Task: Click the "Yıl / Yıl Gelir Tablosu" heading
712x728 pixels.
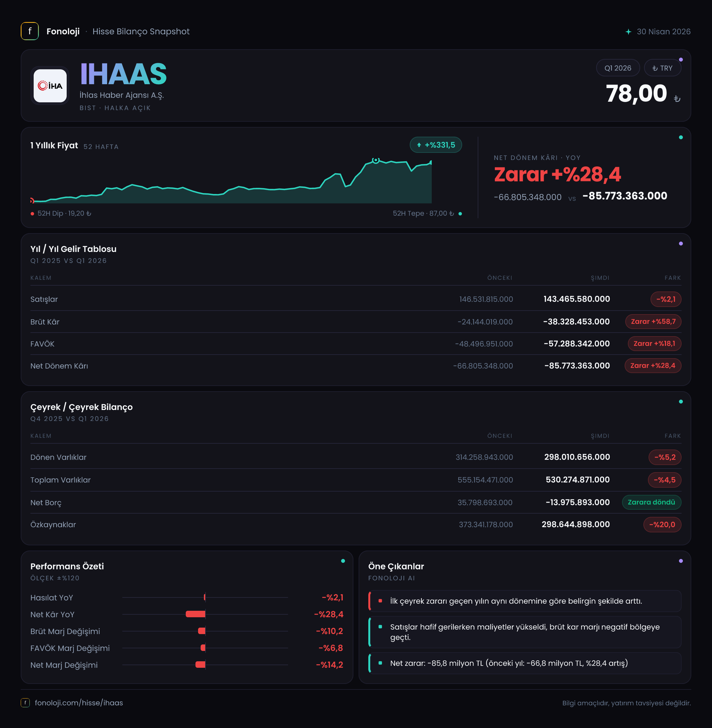Action: pos(73,249)
